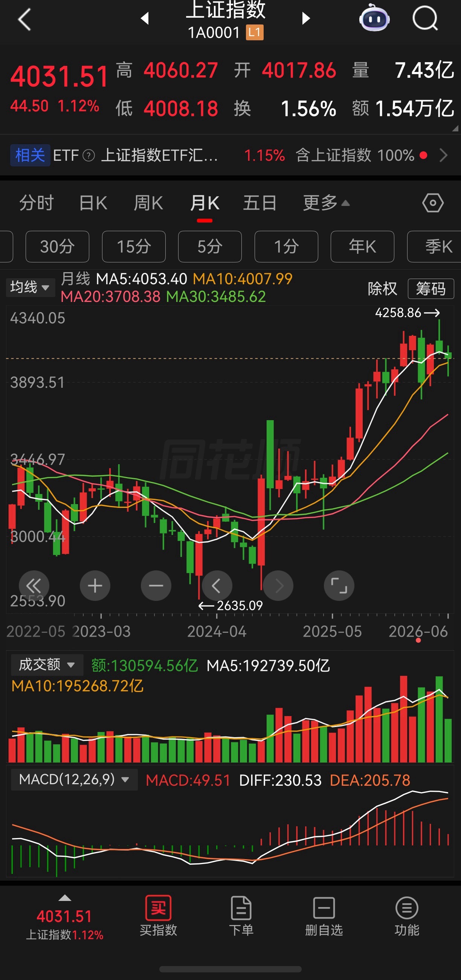Open chart settings hexagon icon

tap(433, 203)
